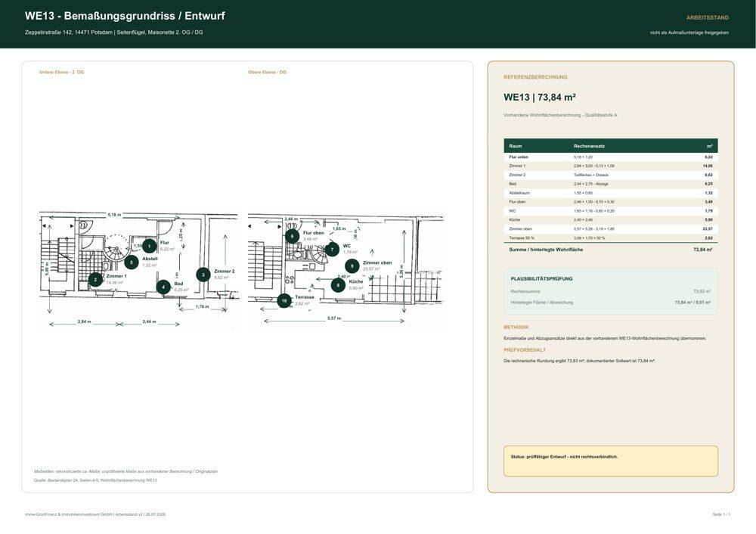Click marker 9 next to Zimmer oben
The image size is (756, 534).
(352, 265)
